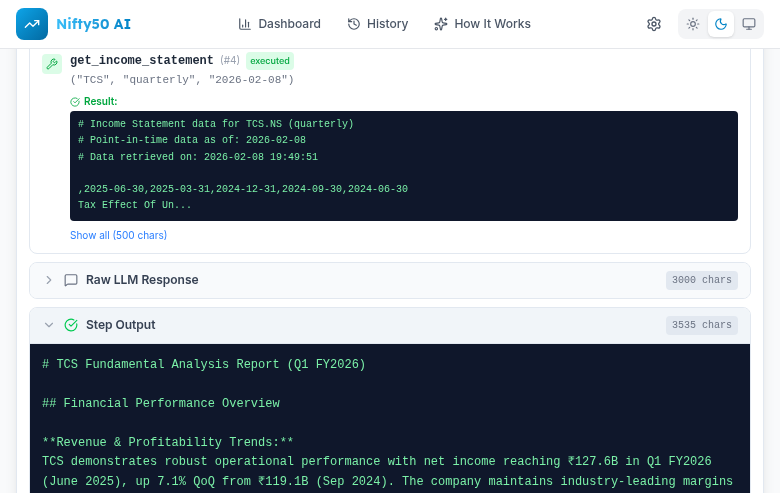This screenshot has width=780, height=493.
Task: Click the executed status badge
Action: pyautogui.click(x=270, y=60)
